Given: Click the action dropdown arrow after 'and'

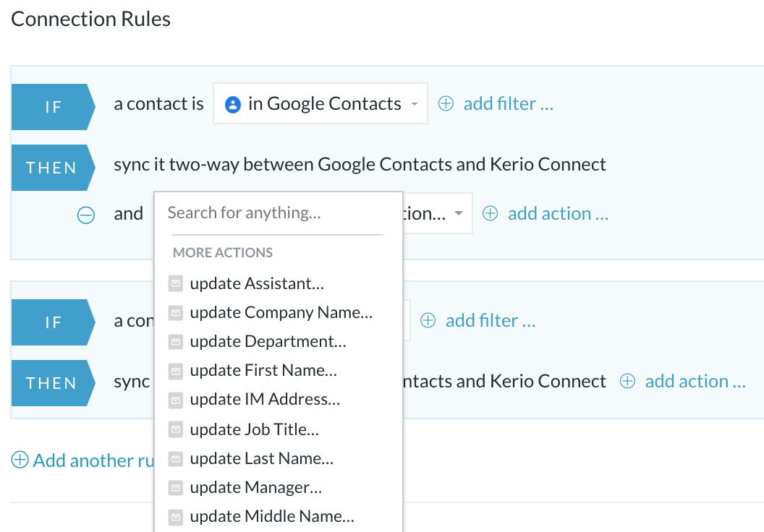Looking at the screenshot, I should pos(459,213).
